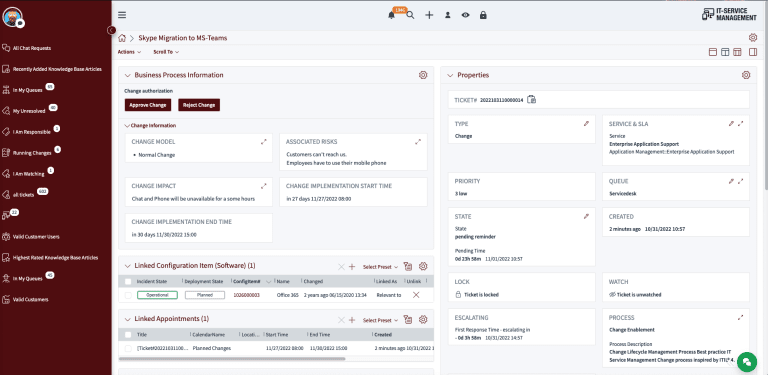The height and width of the screenshot is (375, 768).
Task: Edit Service & SLA pencil icon
Action: click(731, 124)
